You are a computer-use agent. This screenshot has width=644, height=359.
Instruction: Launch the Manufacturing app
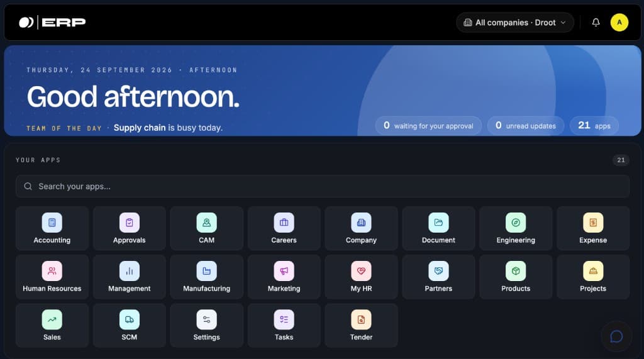tap(206, 277)
